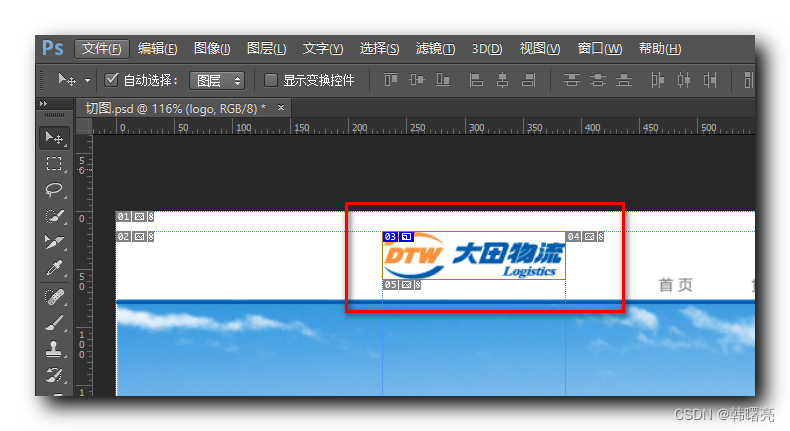
Task: Open the 帮助(H) menu
Action: [660, 48]
